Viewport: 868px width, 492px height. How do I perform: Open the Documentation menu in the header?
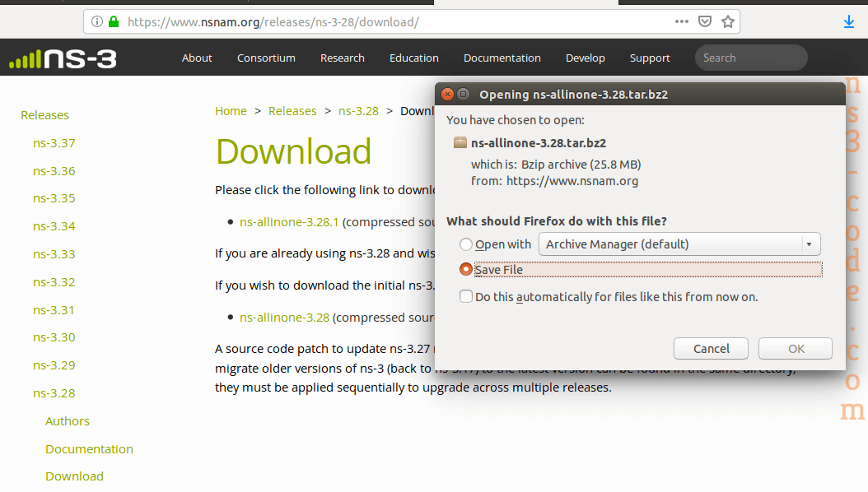coord(502,58)
